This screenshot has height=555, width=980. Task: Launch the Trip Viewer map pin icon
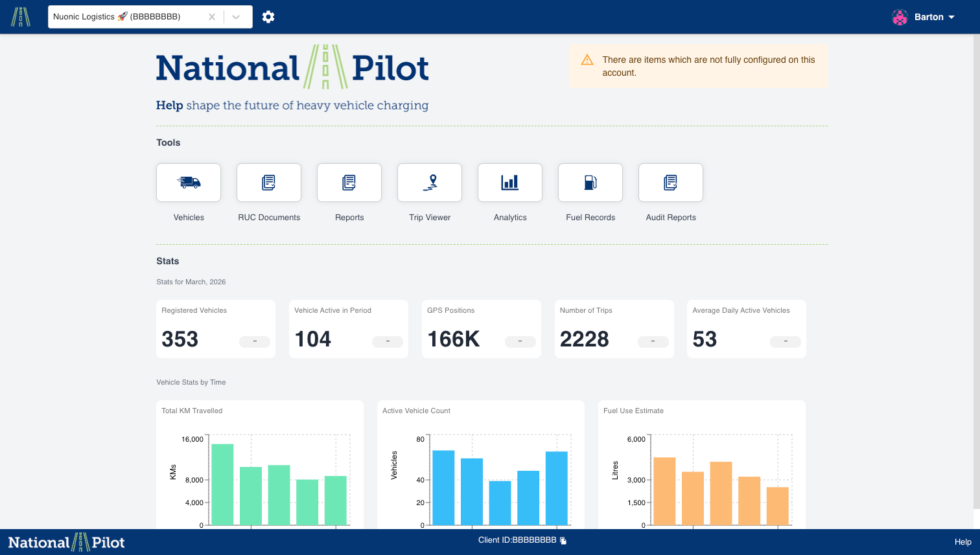430,183
